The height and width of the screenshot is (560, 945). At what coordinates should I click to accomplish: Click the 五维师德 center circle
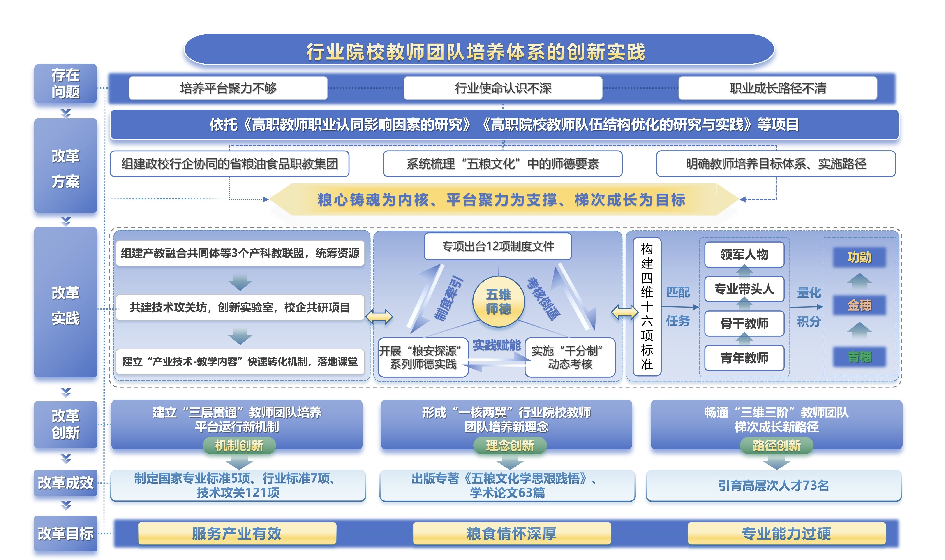498,302
